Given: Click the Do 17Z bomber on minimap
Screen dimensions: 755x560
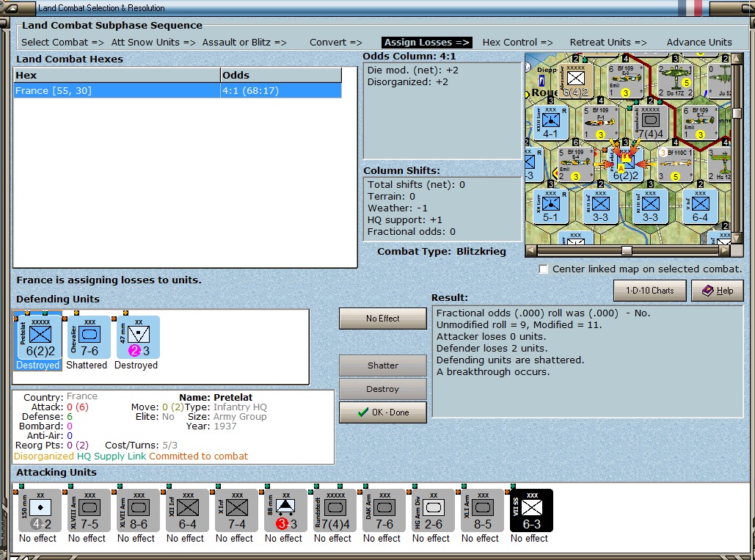Looking at the screenshot, I should click(x=675, y=81).
